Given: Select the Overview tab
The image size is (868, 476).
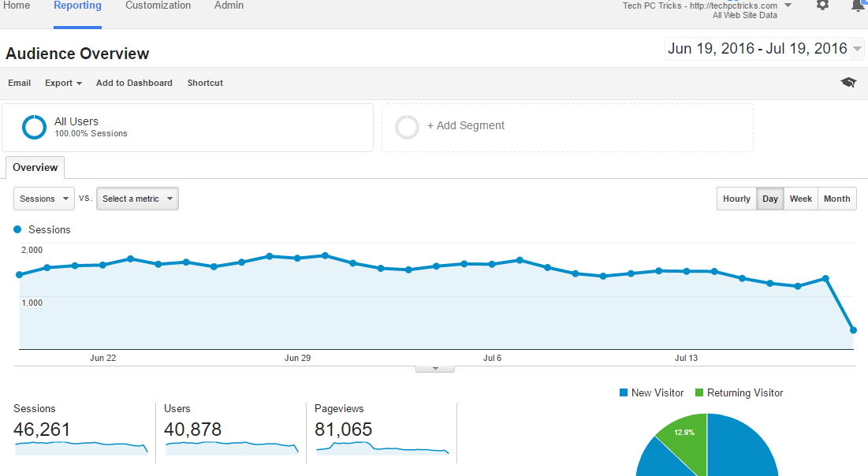Looking at the screenshot, I should pos(35,167).
